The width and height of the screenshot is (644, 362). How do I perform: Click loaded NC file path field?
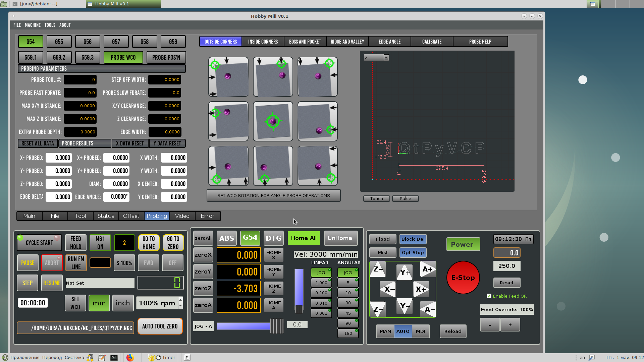point(75,328)
